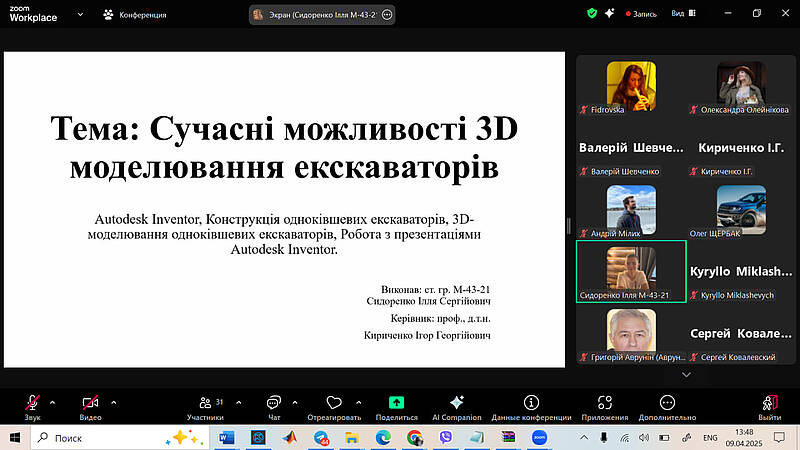800x450 pixels.
Task: Open audio options arrow next to Звук
Action: pos(53,403)
